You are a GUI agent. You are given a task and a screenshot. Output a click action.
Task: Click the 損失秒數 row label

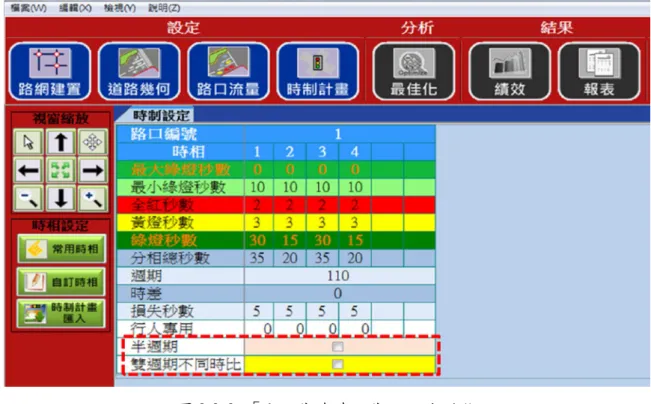pos(162,311)
